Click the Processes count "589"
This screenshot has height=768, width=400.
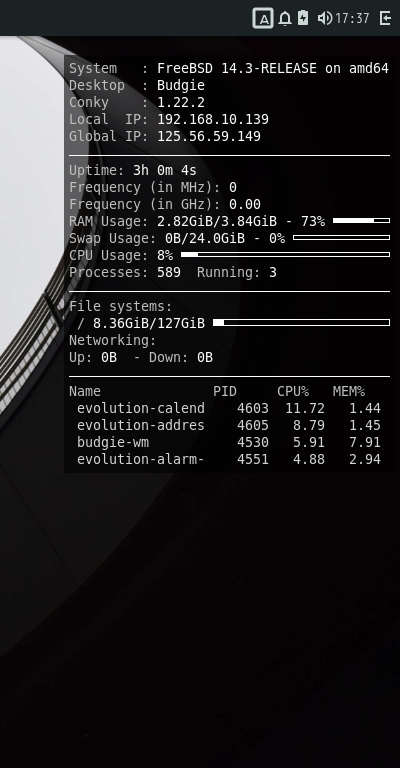point(169,272)
